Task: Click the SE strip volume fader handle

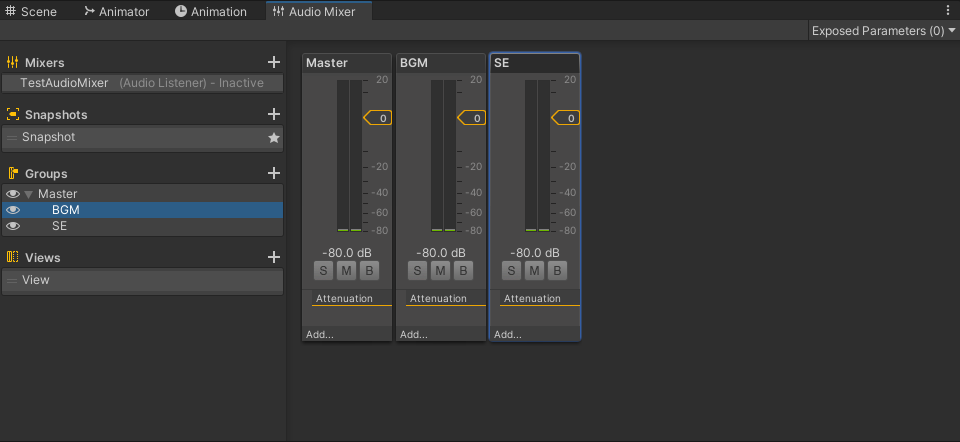Action: click(x=566, y=118)
